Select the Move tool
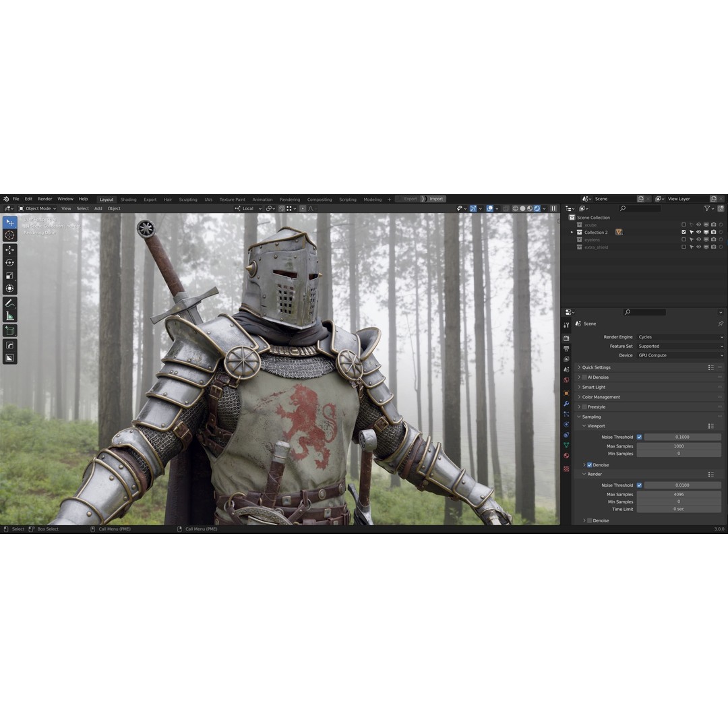Screen dimensions: 728x728 [9, 250]
